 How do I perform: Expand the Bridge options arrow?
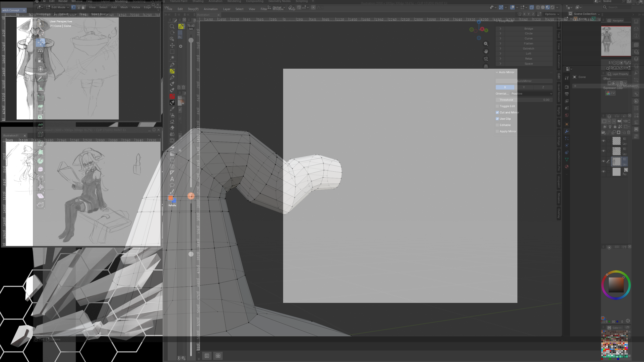[x=500, y=29]
